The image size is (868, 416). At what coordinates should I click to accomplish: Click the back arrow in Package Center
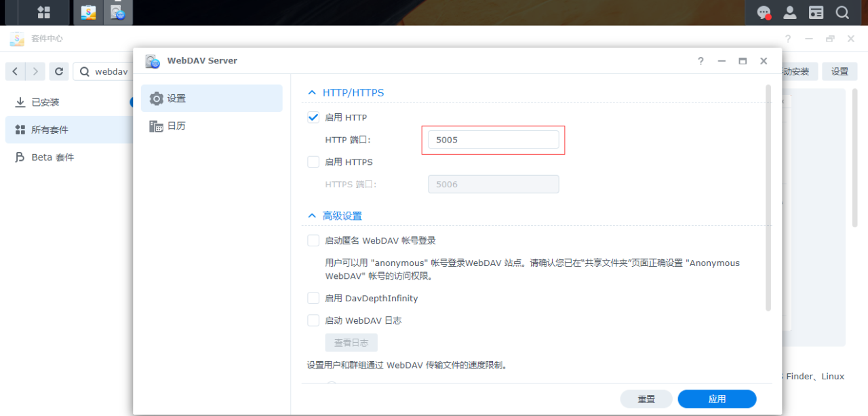(x=15, y=71)
